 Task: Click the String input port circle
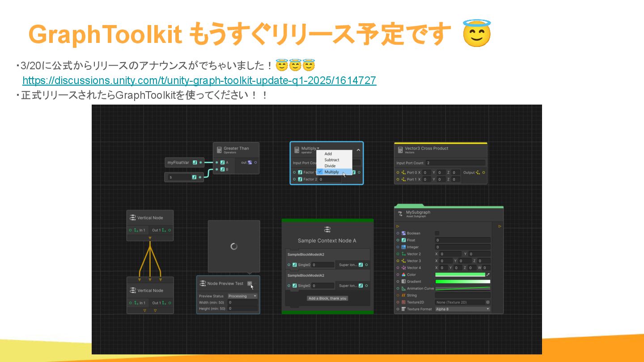pyautogui.click(x=398, y=295)
